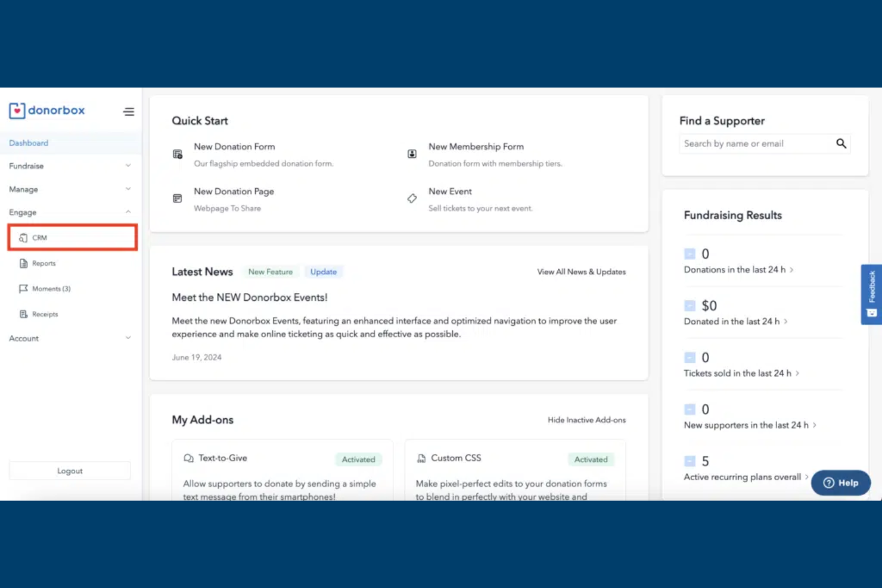Click the Donorbox logo
The image size is (882, 588).
point(47,110)
